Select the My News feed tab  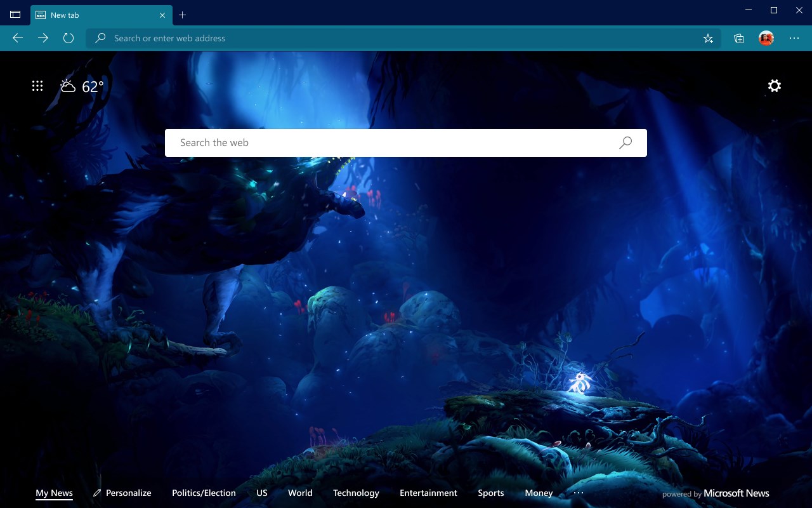(x=54, y=493)
